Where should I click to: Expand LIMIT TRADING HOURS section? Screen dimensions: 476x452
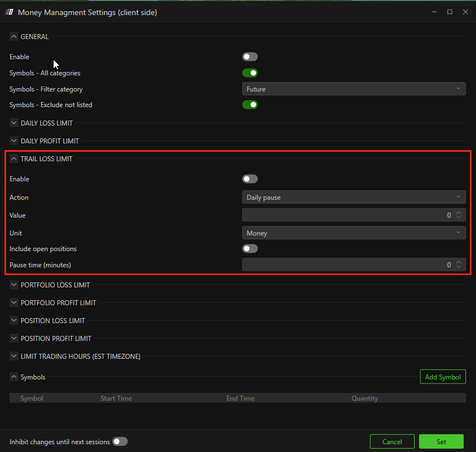[x=14, y=357]
